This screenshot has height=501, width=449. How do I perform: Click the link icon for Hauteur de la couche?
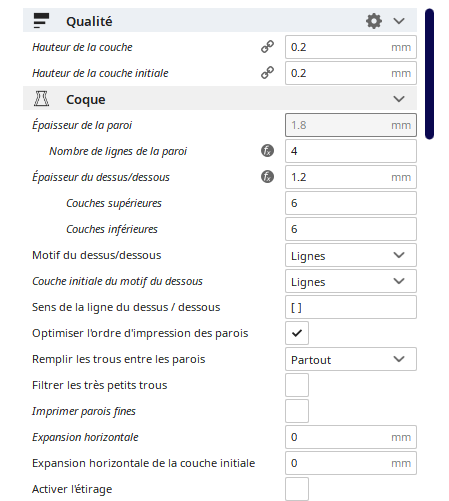point(267,47)
